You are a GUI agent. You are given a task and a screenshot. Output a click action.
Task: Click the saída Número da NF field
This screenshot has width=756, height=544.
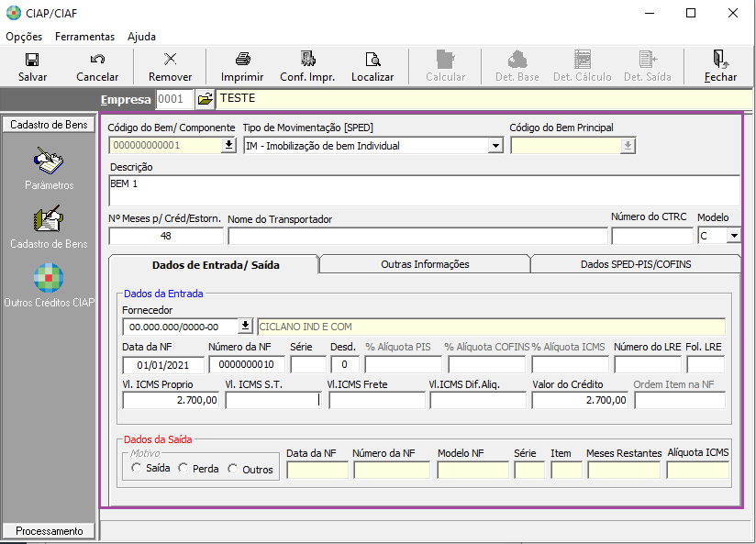392,470
